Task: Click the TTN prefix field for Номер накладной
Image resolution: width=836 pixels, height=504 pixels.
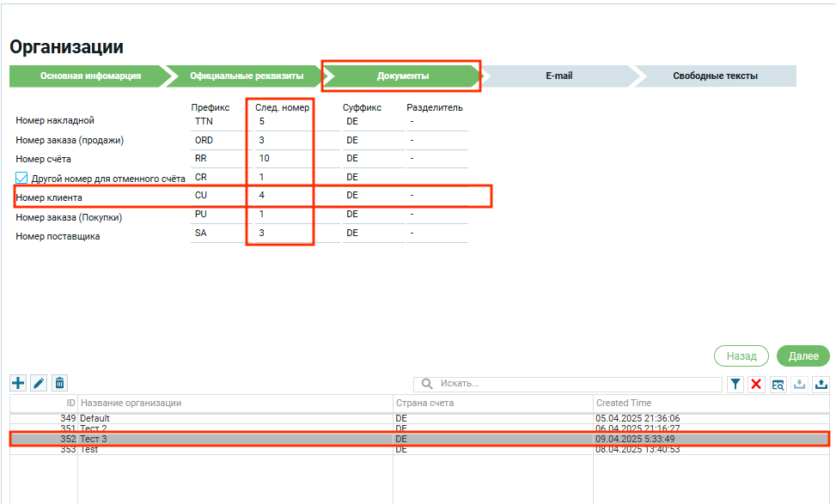Action: click(219, 121)
